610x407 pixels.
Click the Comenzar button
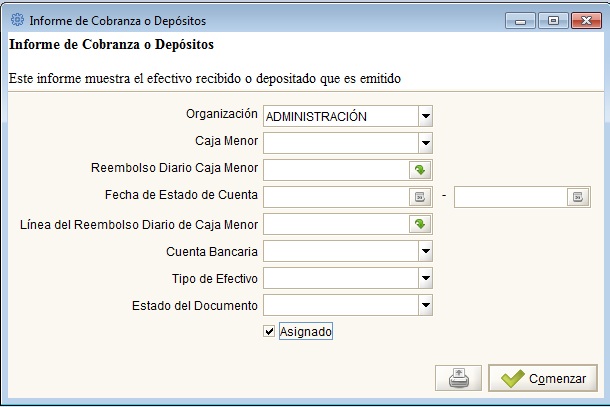pyautogui.click(x=543, y=378)
